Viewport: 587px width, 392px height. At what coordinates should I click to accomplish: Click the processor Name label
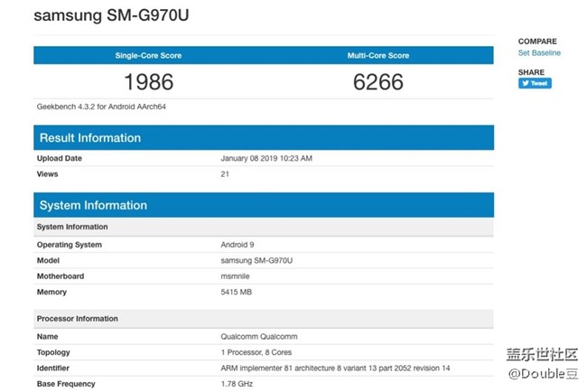pyautogui.click(x=47, y=337)
